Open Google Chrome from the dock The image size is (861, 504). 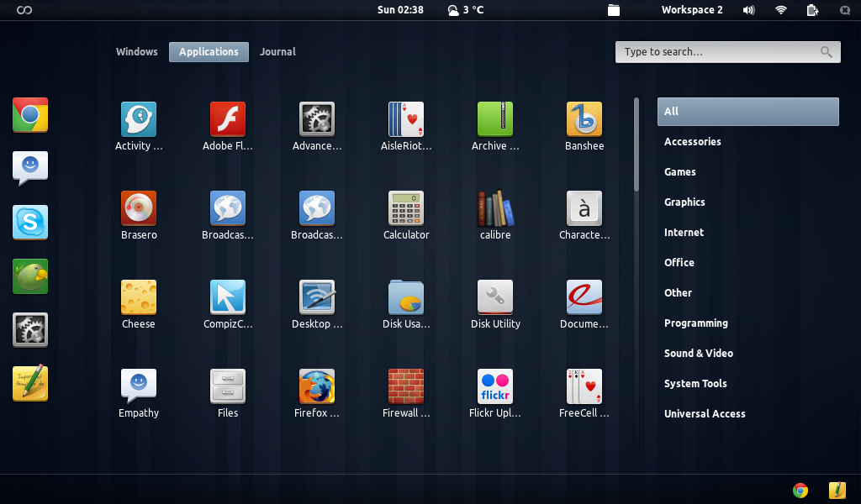point(30,115)
